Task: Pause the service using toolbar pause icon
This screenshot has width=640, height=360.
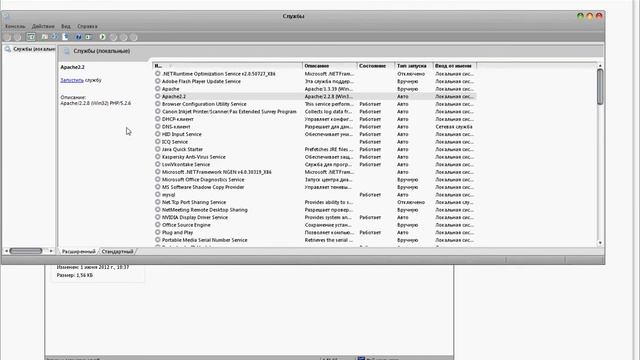Action: point(123,37)
